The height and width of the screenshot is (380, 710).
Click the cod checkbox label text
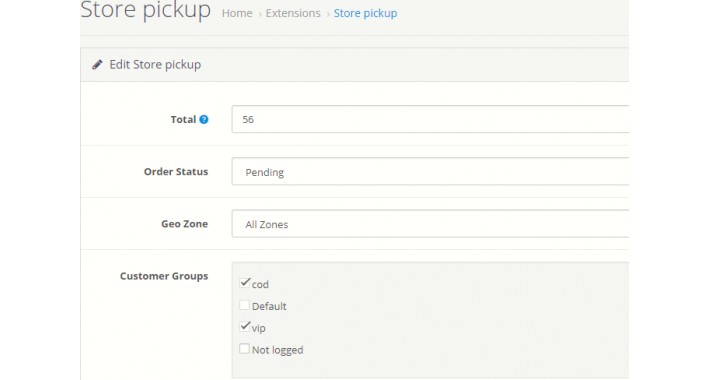pos(260,284)
